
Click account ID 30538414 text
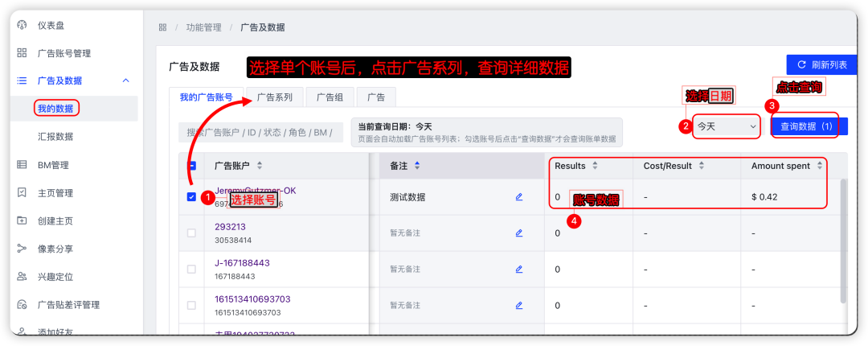233,240
